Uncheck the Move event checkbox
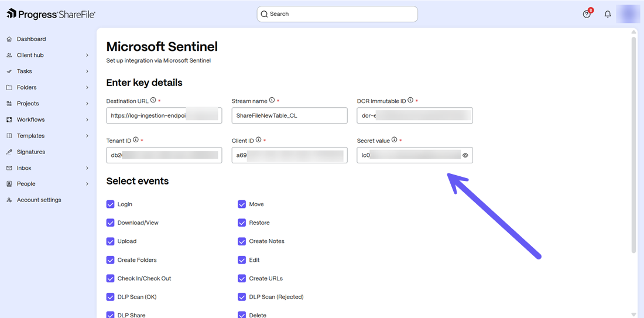The height and width of the screenshot is (318, 644). 242,204
